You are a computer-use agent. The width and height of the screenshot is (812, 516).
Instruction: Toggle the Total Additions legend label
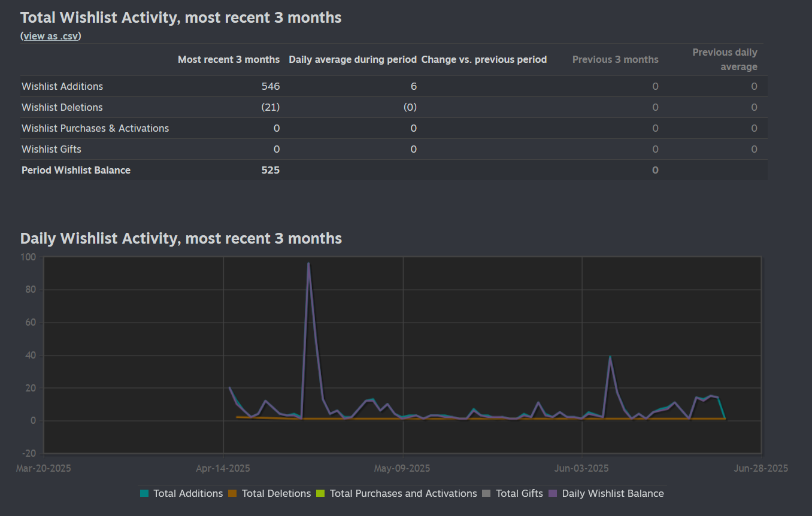188,494
